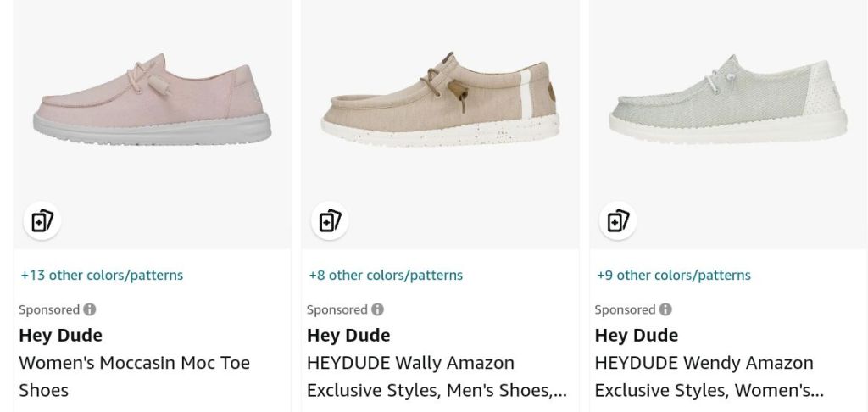This screenshot has height=412, width=868.
Task: View +13 other colors/patterns link
Action: click(102, 275)
